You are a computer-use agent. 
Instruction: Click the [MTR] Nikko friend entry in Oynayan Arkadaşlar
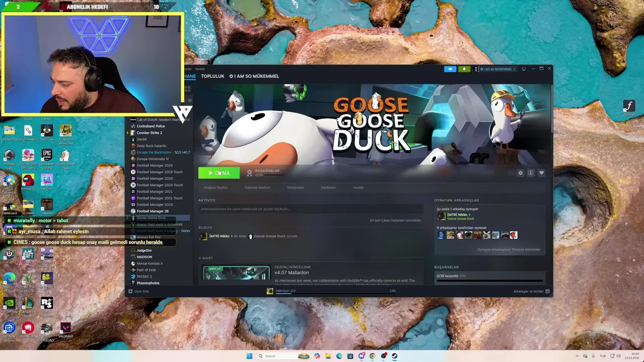pyautogui.click(x=456, y=217)
